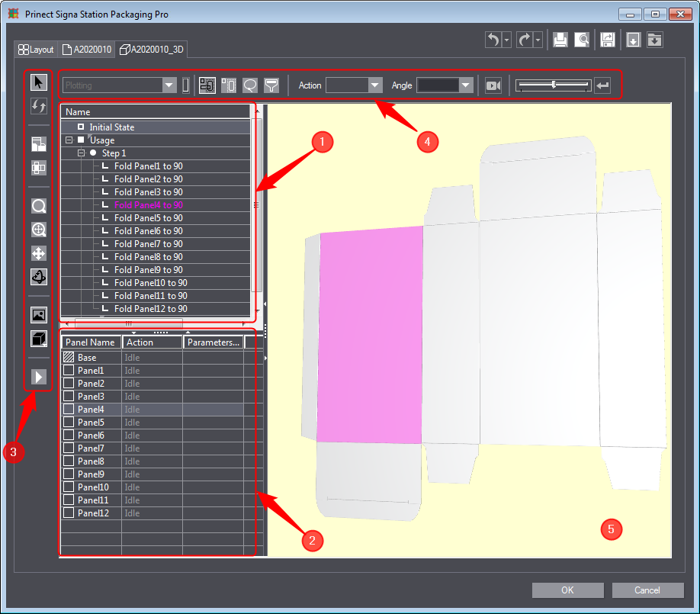
Task: Enable the Panel12 checkbox
Action: [69, 513]
